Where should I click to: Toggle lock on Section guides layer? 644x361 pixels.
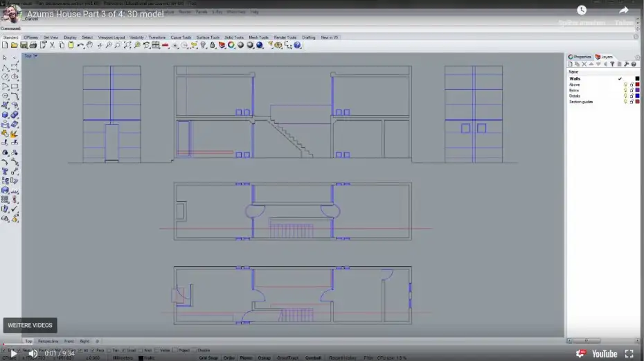[x=632, y=102]
